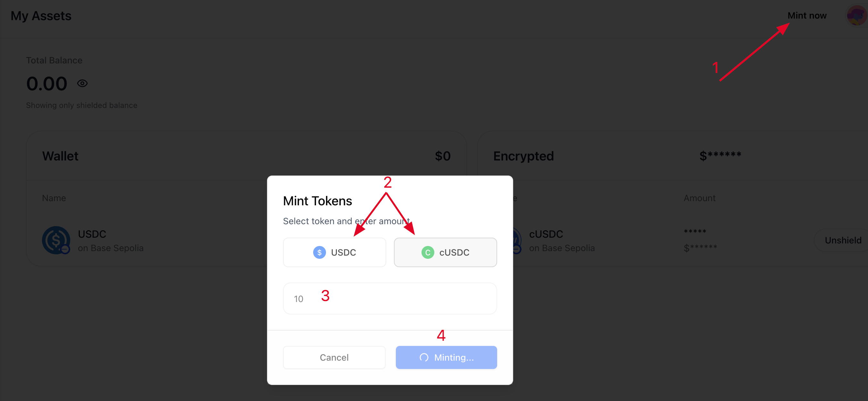
Task: Select the USDC token option
Action: tap(334, 252)
